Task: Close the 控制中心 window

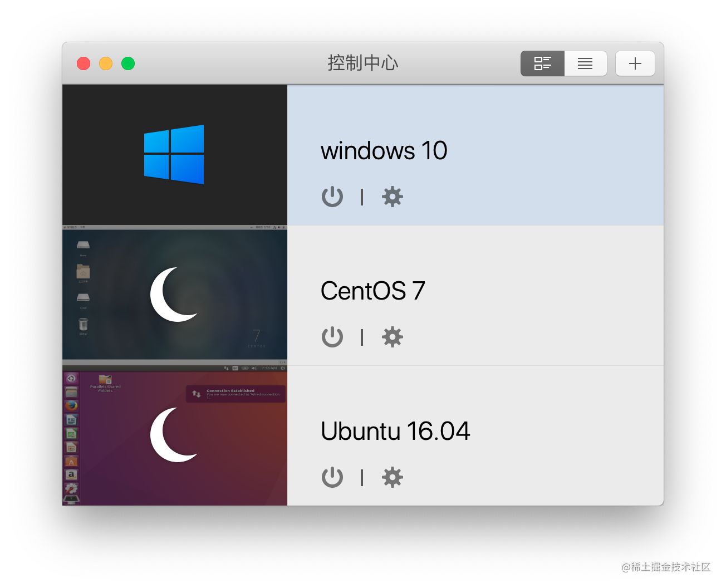Action: coord(84,63)
